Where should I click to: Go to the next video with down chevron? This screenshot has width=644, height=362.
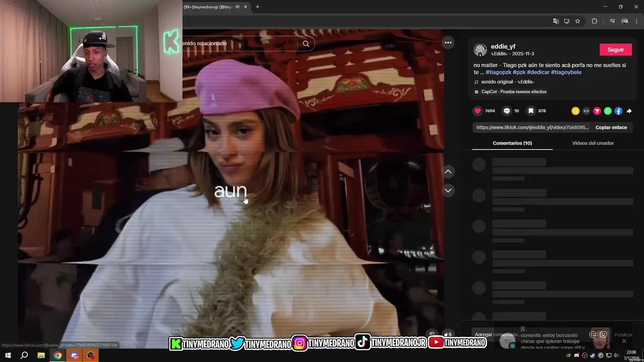(x=448, y=191)
